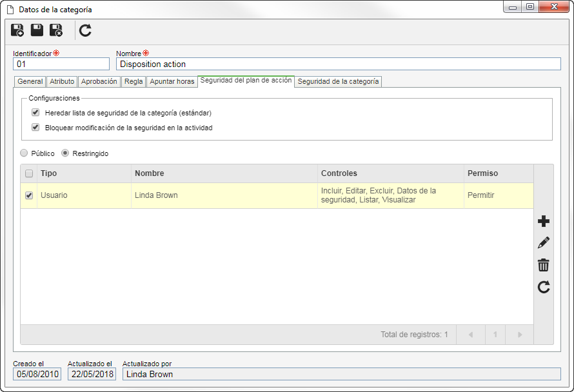Switch to the Apuntar horas tab
The height and width of the screenshot is (392, 574).
(x=172, y=81)
